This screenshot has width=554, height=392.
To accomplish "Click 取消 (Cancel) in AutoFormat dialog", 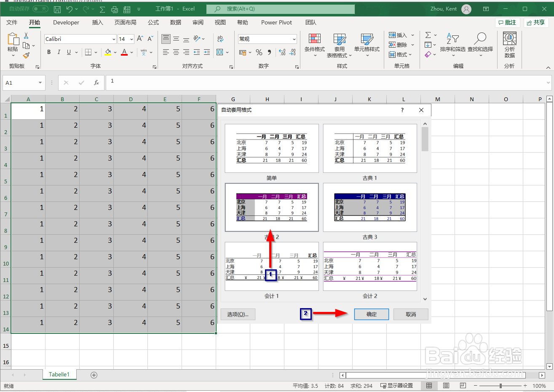I will click(x=411, y=314).
